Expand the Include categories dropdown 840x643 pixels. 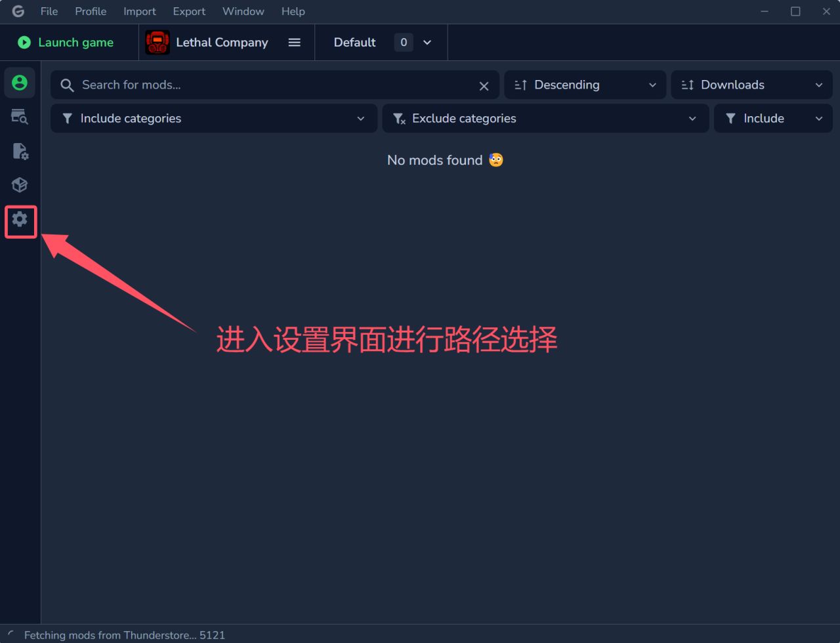pos(214,119)
